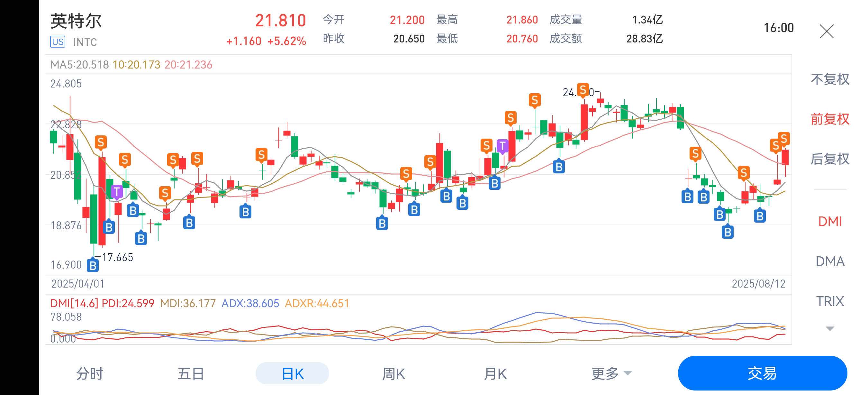
Task: Tap the rightmost S sell marker
Action: click(x=784, y=139)
